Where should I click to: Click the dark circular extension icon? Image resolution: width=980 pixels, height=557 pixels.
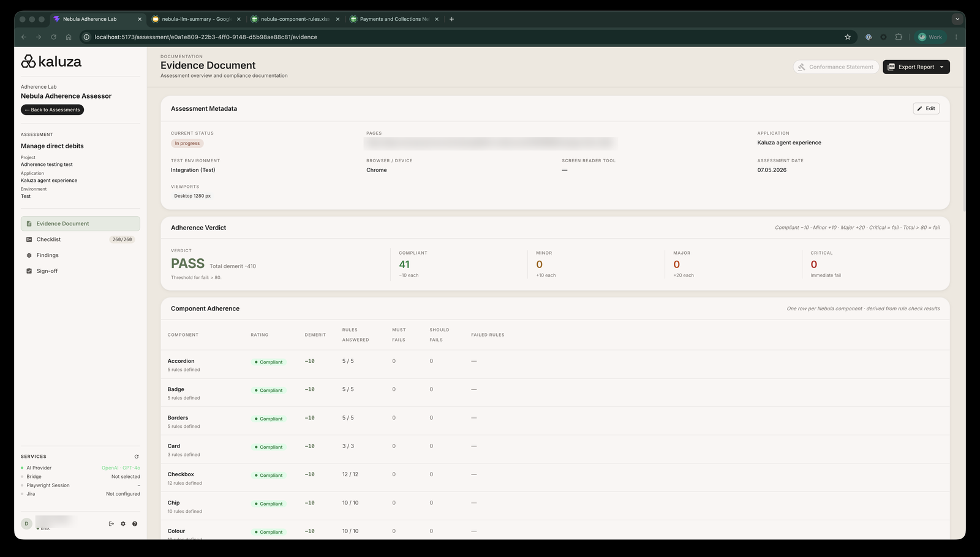883,37
